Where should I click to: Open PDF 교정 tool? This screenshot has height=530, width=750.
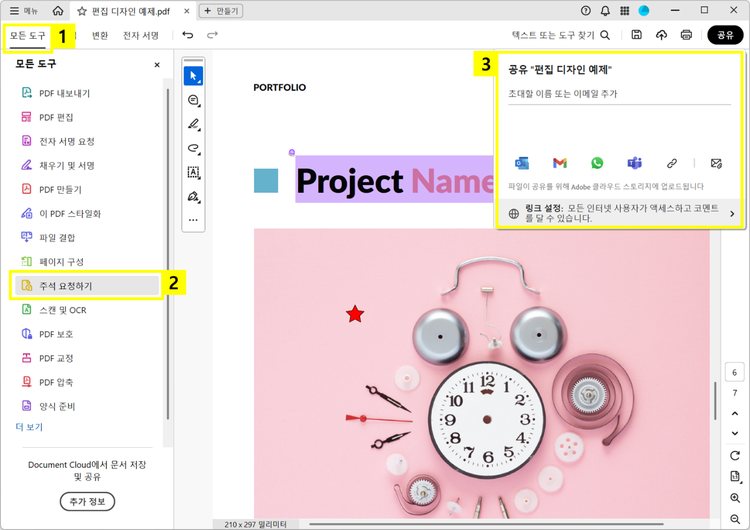(88, 358)
